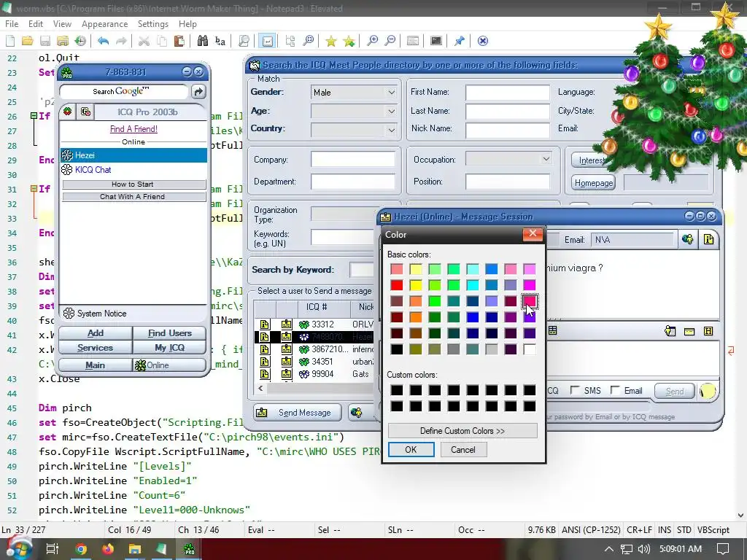
Task: Click the H history icon in message session
Action: (x=708, y=331)
